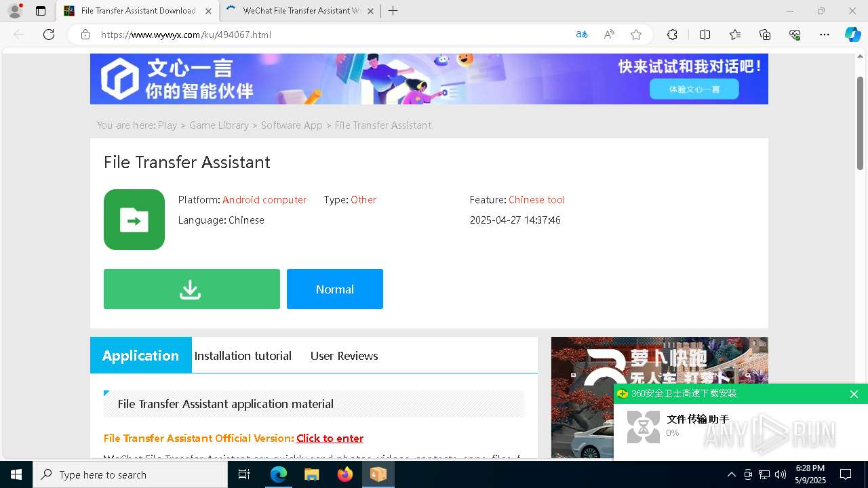Open the Collections panel

point(765,35)
